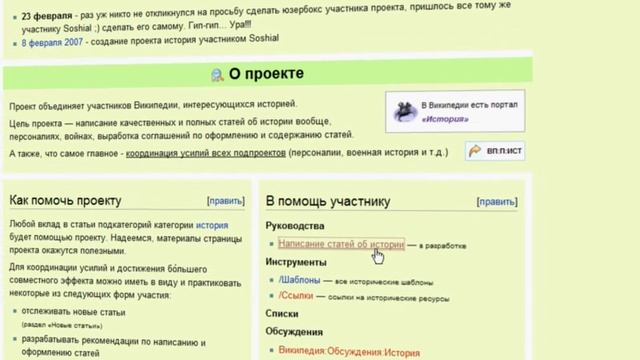The width and height of the screenshot is (640, 360).
Task: Open the «История» portal link
Action: point(445,119)
